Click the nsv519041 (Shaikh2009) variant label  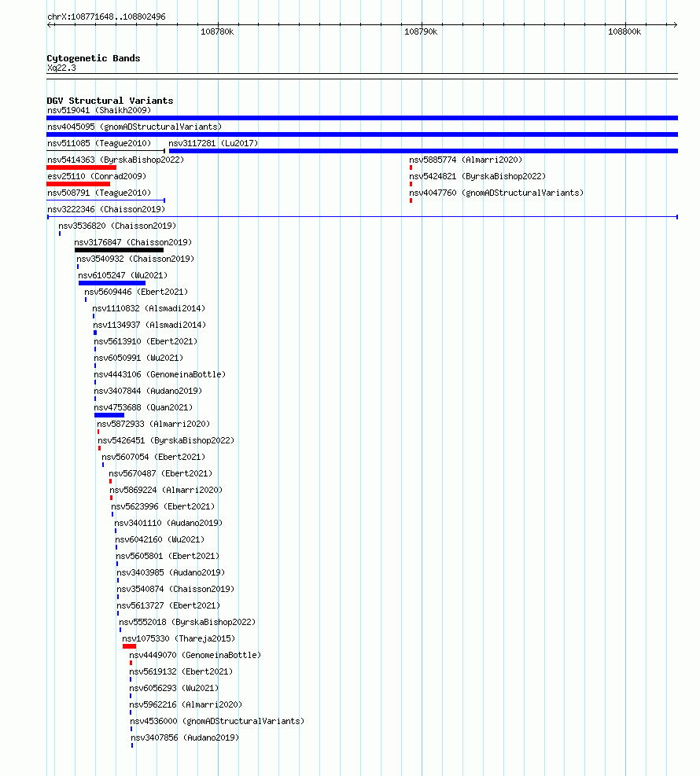(99, 110)
